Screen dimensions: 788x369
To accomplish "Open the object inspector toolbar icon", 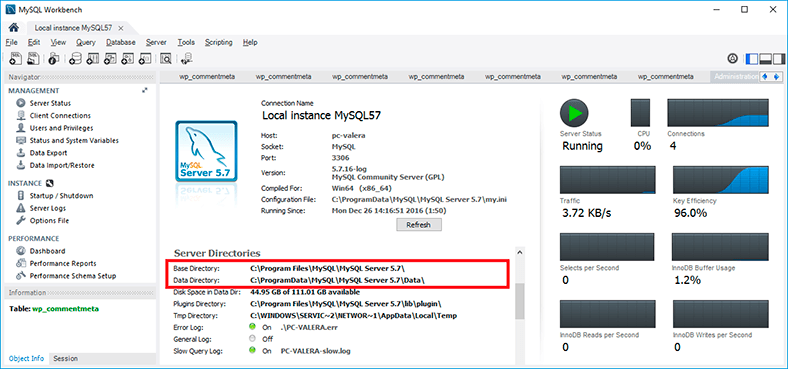I will 54,59.
